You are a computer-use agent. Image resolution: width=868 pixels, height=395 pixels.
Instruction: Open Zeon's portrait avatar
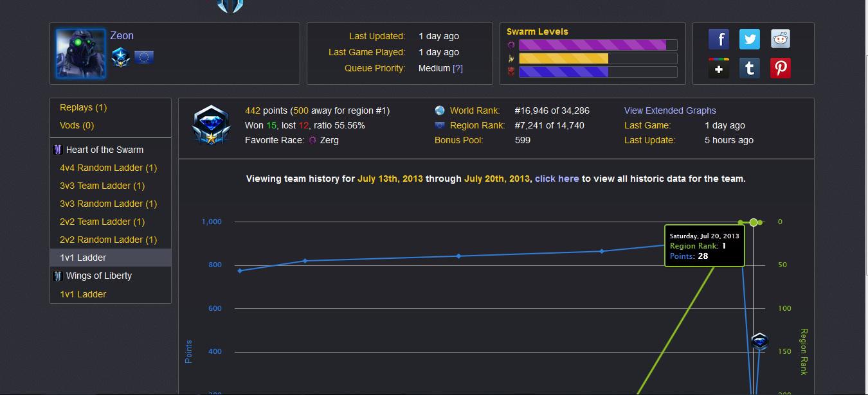point(80,53)
